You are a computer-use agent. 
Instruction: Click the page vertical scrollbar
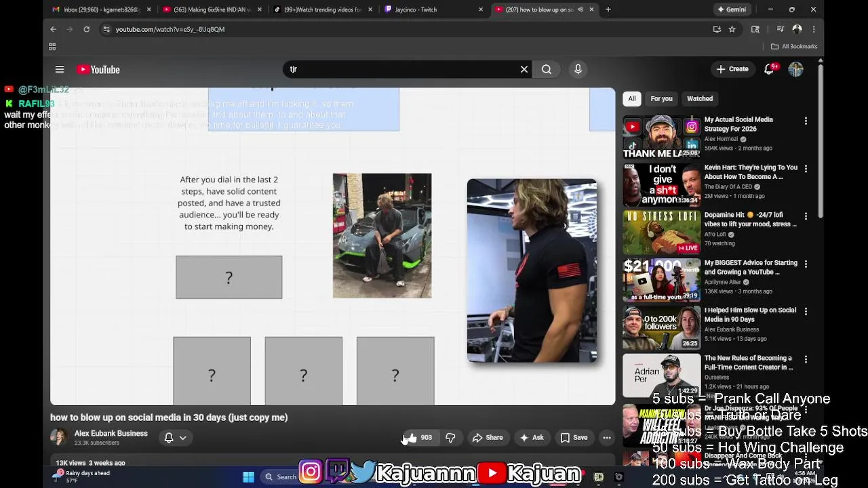pos(821,142)
